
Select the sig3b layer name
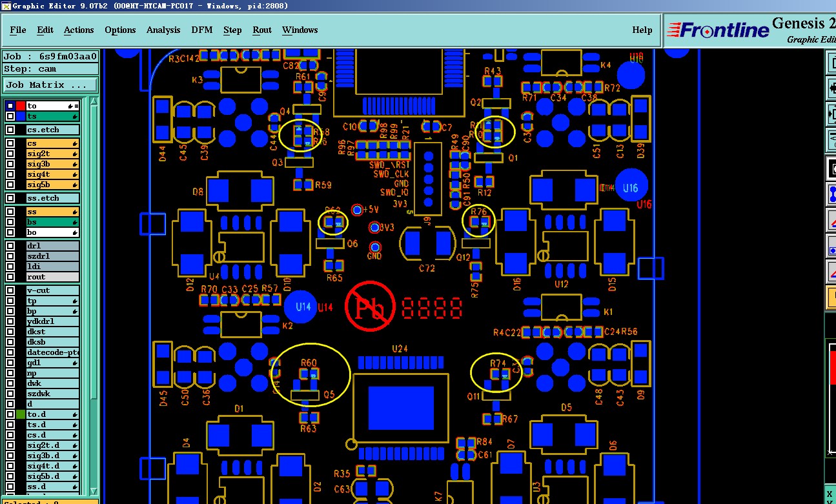click(52, 164)
